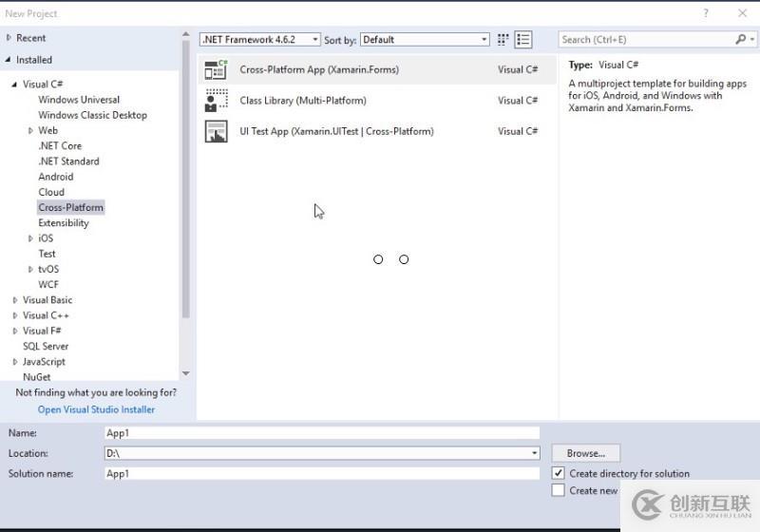Select SQL Server category

46,346
